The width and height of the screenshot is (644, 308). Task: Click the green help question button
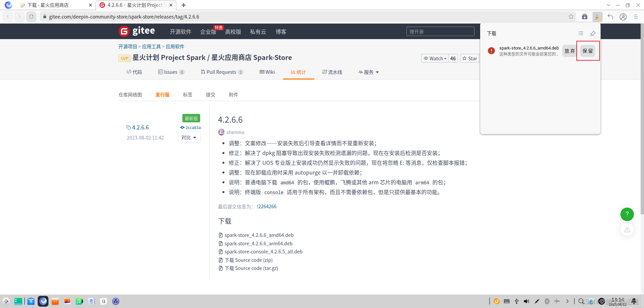click(627, 214)
